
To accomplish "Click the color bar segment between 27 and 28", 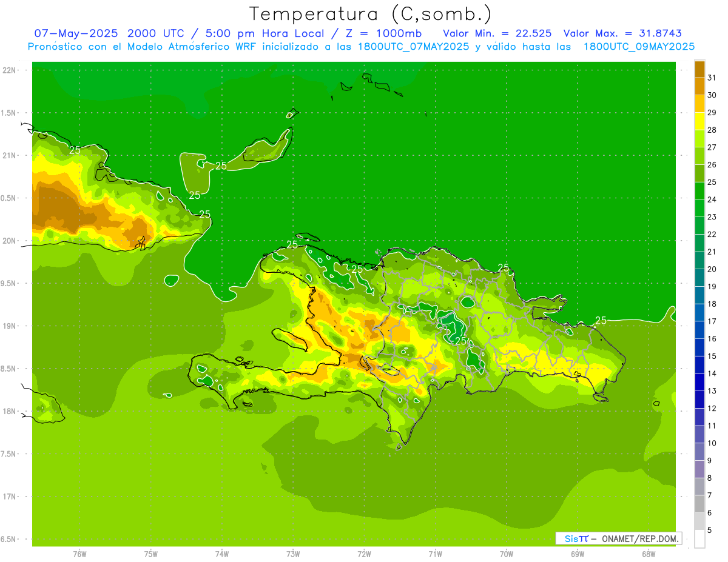I will coord(699,138).
